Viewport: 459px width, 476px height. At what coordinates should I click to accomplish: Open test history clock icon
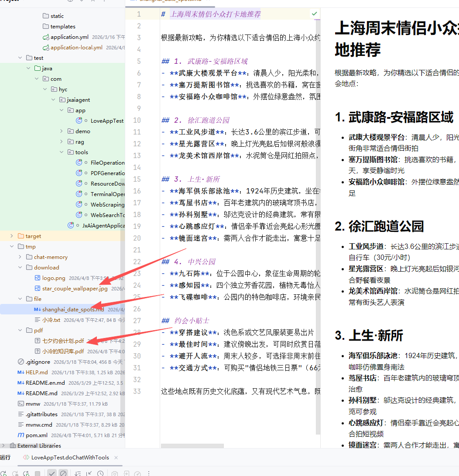[x=100, y=473]
